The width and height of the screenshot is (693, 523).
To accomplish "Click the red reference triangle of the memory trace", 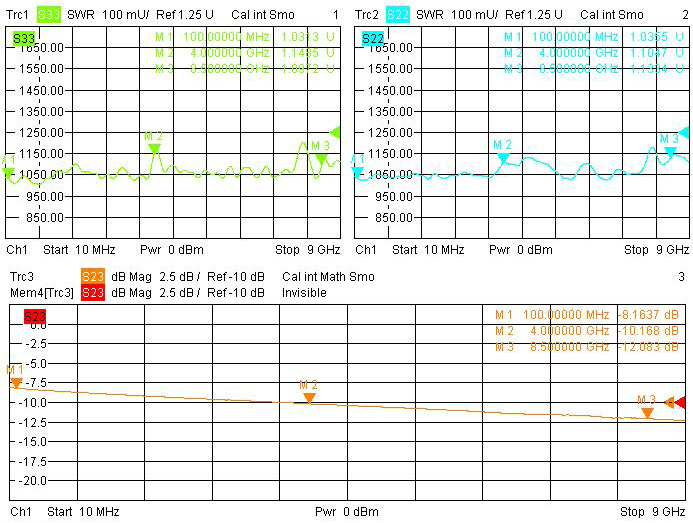I will [680, 402].
